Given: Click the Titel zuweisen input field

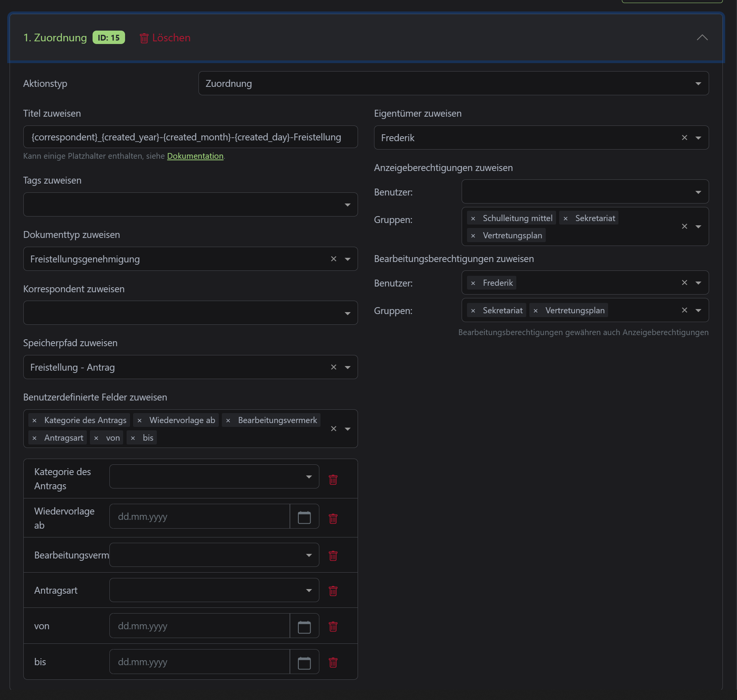Looking at the screenshot, I should click(190, 137).
